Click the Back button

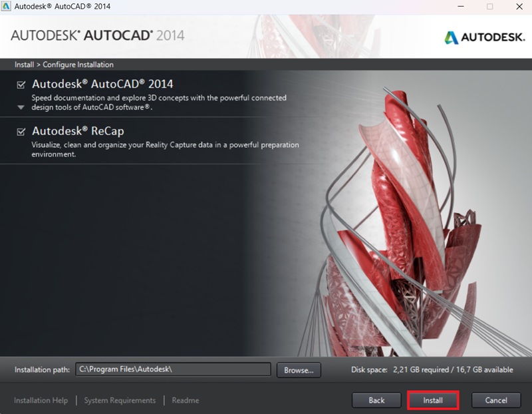pyautogui.click(x=376, y=400)
